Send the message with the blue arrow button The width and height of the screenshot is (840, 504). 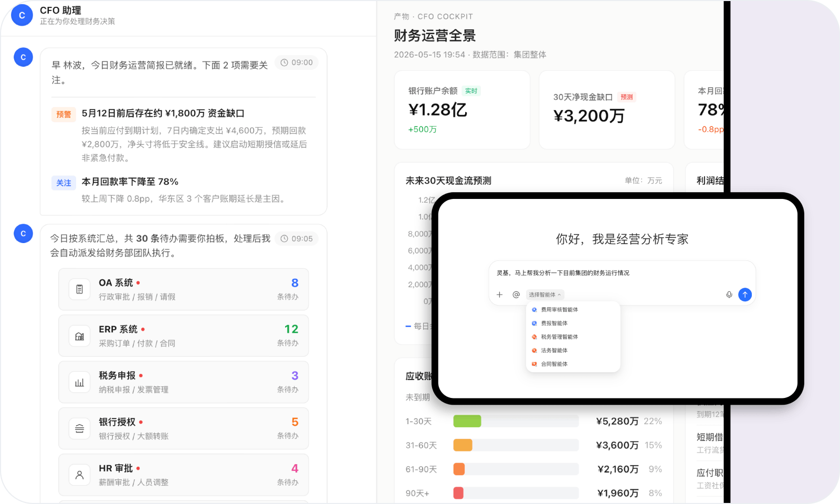point(745,295)
